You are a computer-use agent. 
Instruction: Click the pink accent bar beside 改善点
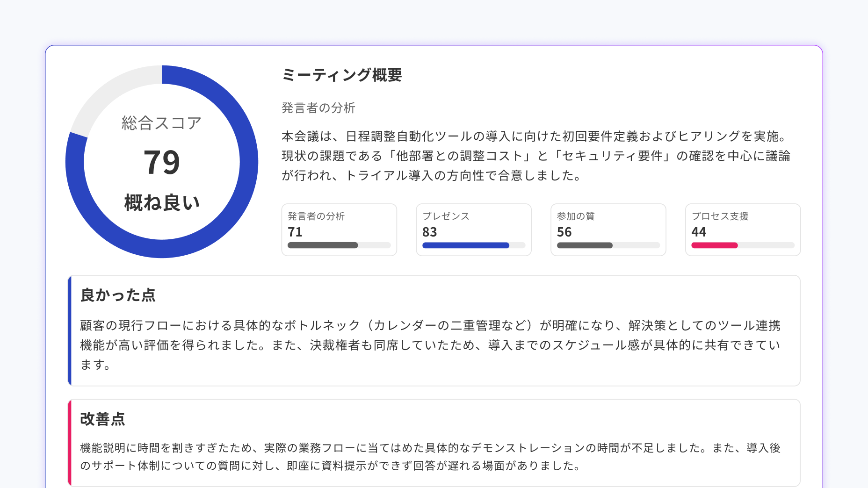pyautogui.click(x=71, y=444)
